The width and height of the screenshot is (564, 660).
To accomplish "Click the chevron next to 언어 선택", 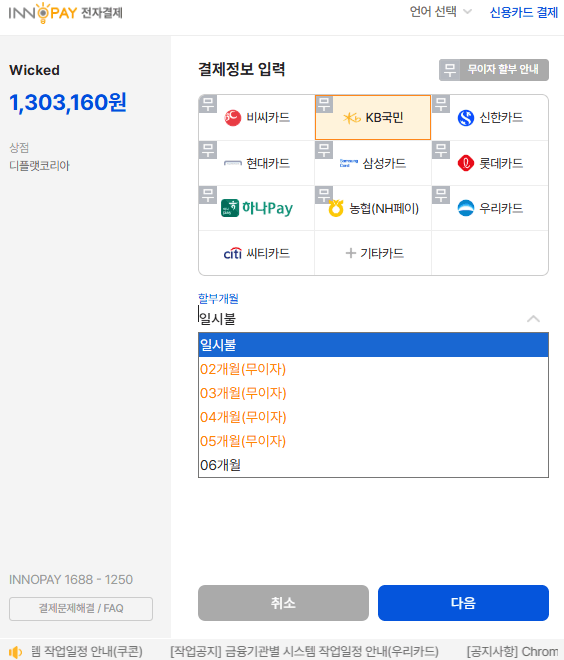I will [x=467, y=12].
